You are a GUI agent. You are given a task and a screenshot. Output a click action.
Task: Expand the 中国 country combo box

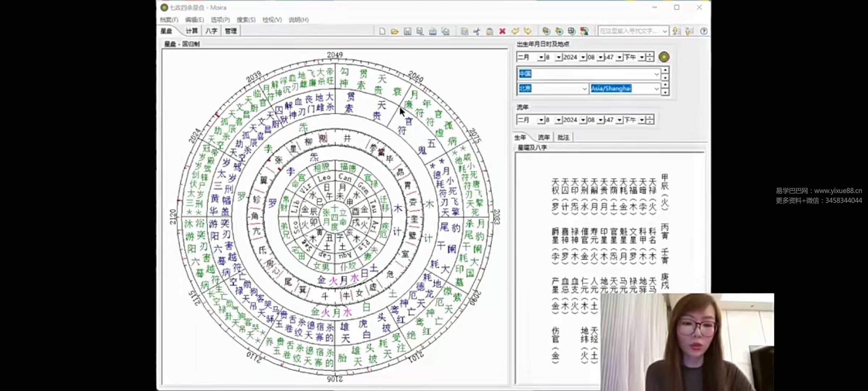[656, 74]
